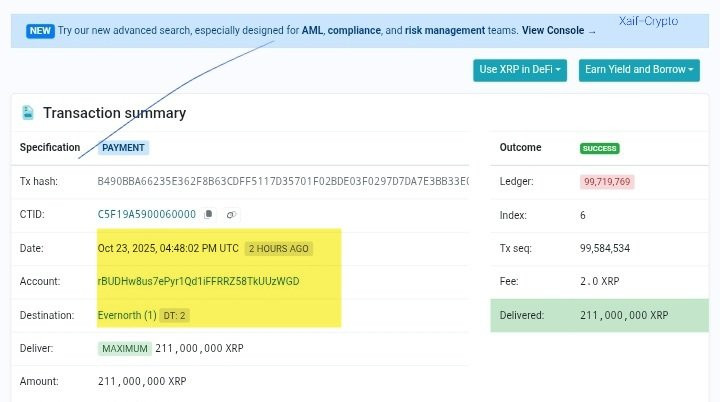Click the DT: 2 destination tag
The image size is (720, 402).
(x=174, y=316)
